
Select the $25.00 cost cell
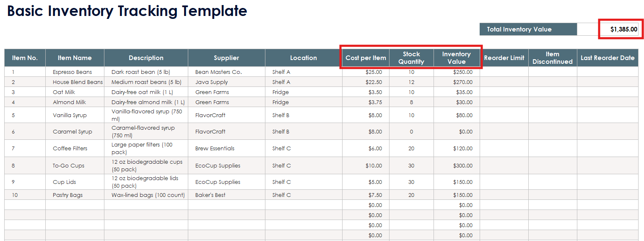366,72
